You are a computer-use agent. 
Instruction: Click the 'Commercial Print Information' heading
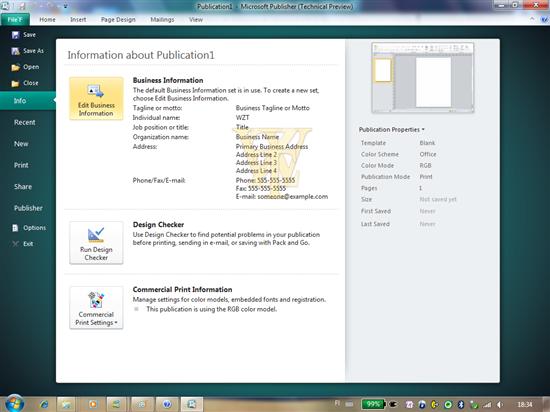[182, 290]
